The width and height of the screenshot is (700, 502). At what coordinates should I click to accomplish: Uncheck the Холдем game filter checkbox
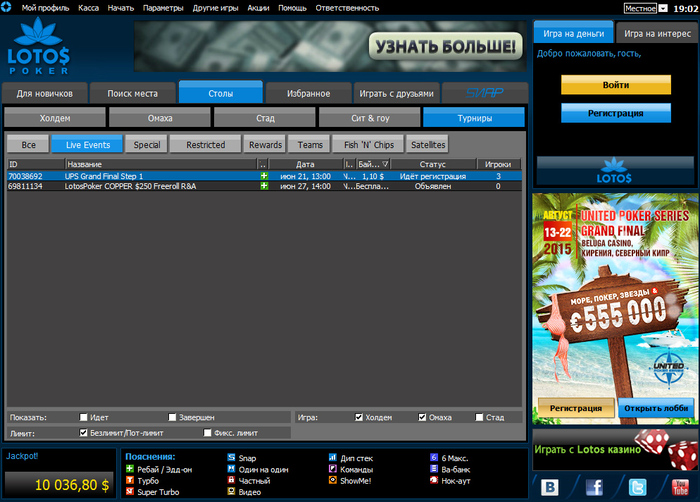[358, 417]
